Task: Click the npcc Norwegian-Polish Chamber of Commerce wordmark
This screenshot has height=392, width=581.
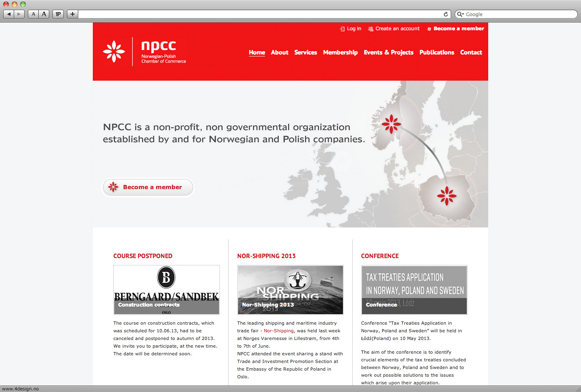Action: tap(163, 52)
